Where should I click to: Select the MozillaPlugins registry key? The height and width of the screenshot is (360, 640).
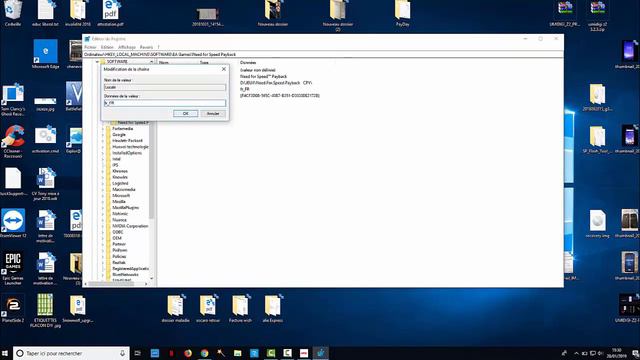tap(125, 208)
